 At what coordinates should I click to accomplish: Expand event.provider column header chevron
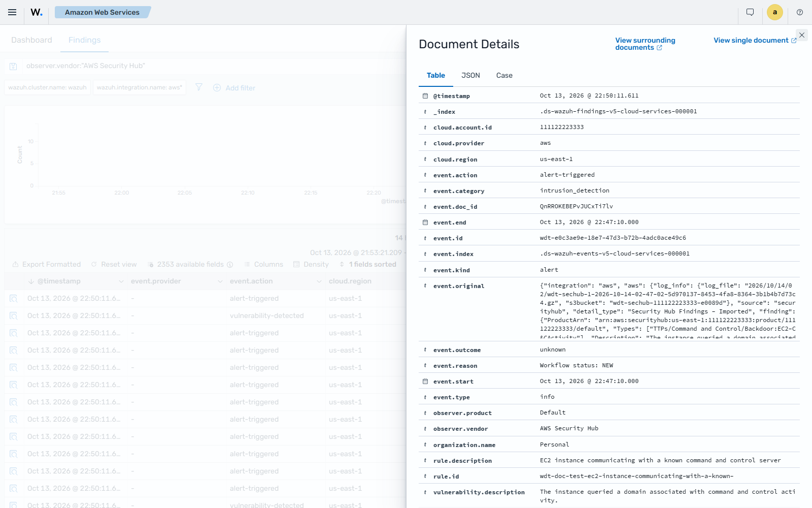220,281
